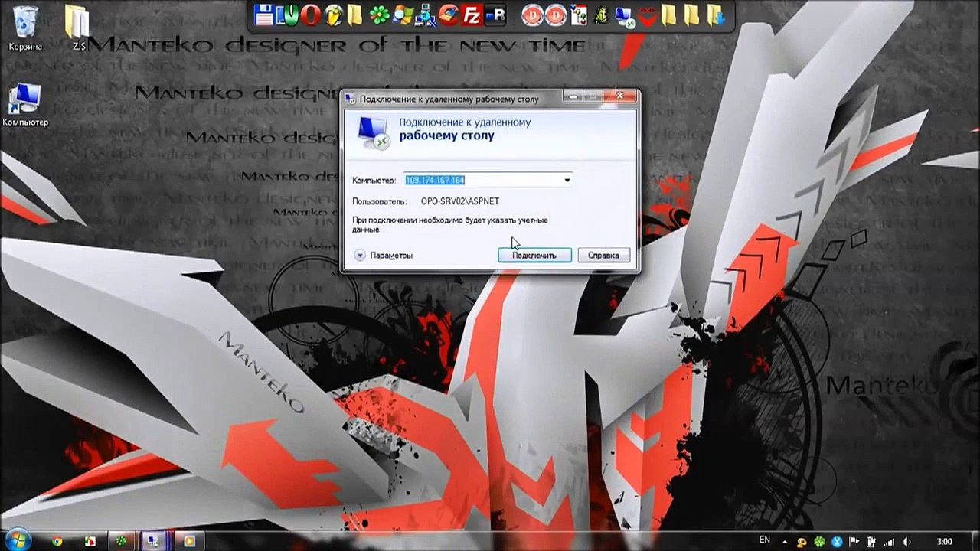Click the Remote Desktop dialog header icon

[374, 131]
